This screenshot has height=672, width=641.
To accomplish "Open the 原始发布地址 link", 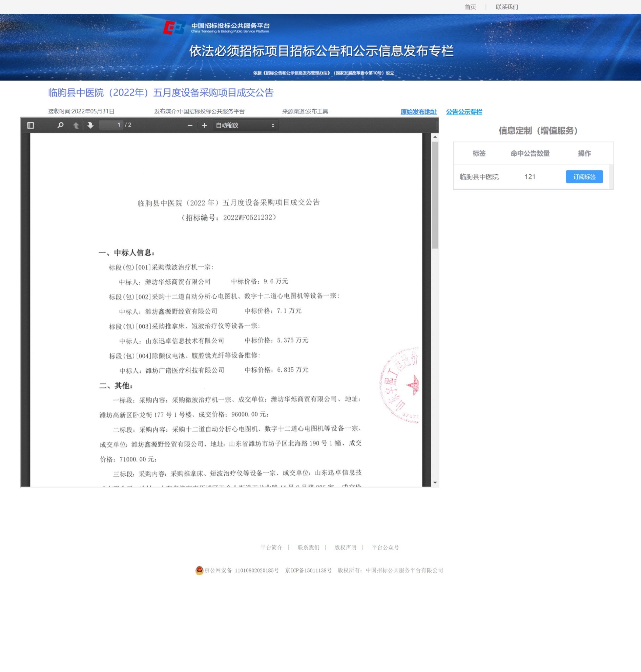I will [x=418, y=112].
